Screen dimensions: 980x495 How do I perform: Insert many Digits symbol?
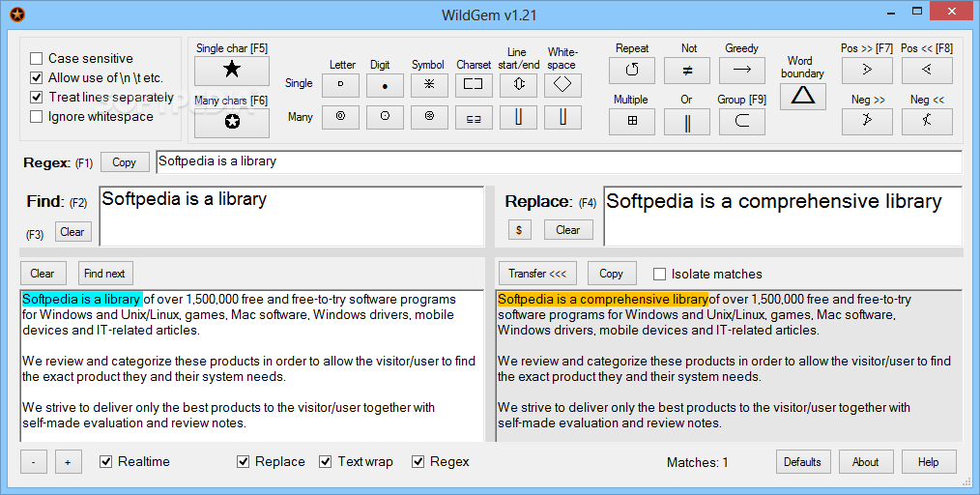click(385, 118)
